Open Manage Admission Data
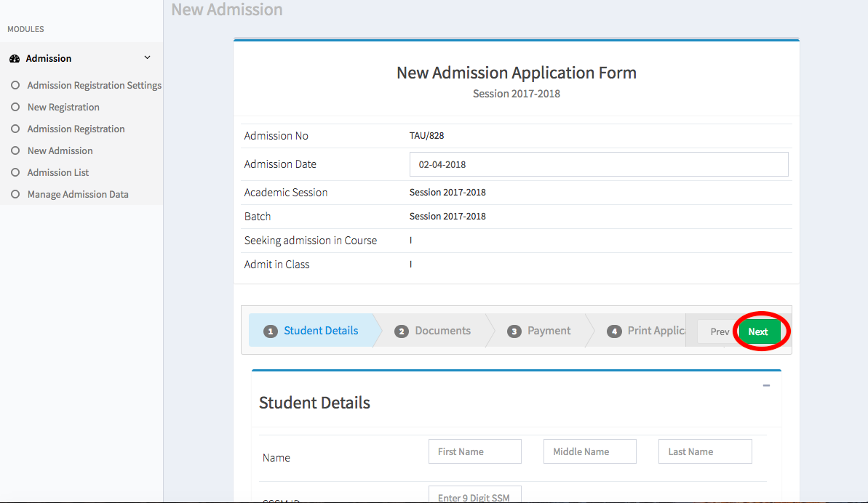The width and height of the screenshot is (868, 503). [x=78, y=195]
